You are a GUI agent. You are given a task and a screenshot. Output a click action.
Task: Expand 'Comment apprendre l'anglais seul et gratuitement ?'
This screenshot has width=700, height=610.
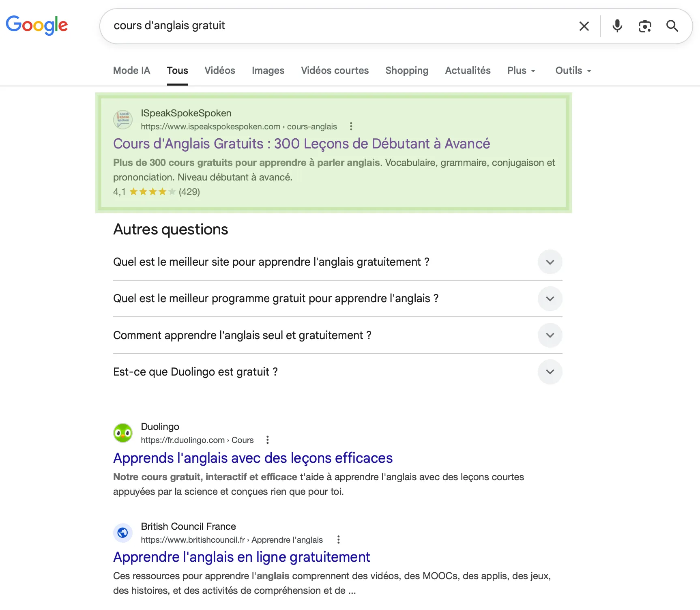[x=550, y=335]
